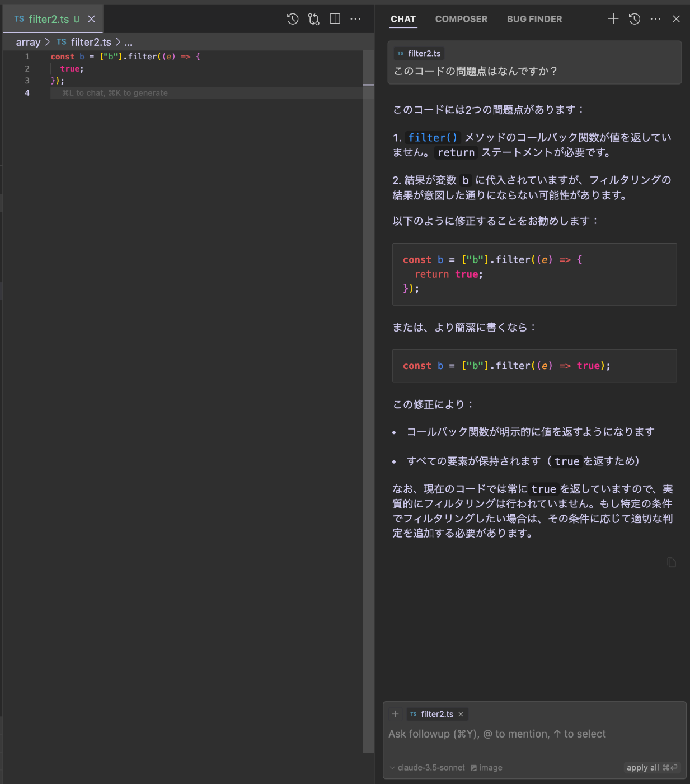The height and width of the screenshot is (784, 690).
Task: Close the chat panel
Action: 676,19
